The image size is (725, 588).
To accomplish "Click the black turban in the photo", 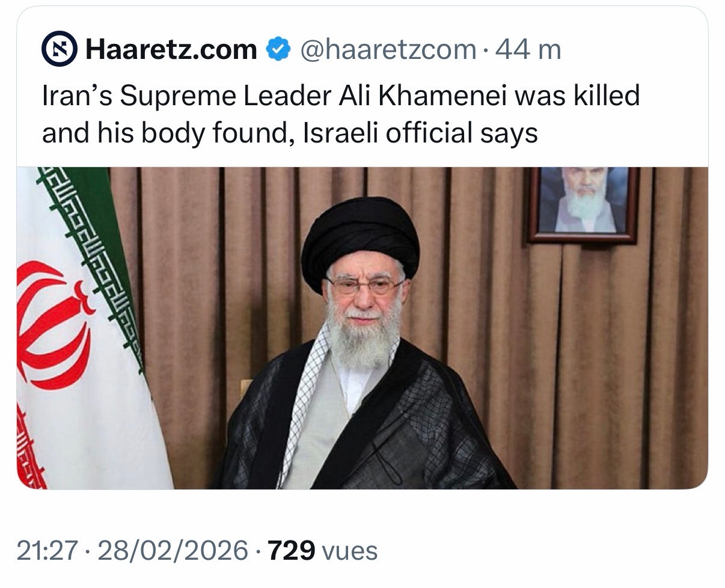I will (x=359, y=237).
